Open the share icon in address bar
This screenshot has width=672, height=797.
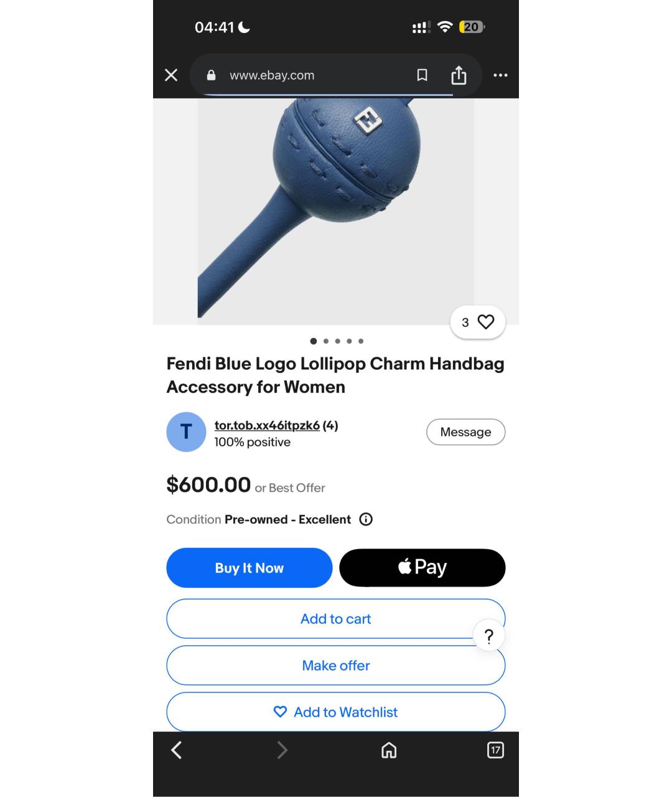pos(459,75)
